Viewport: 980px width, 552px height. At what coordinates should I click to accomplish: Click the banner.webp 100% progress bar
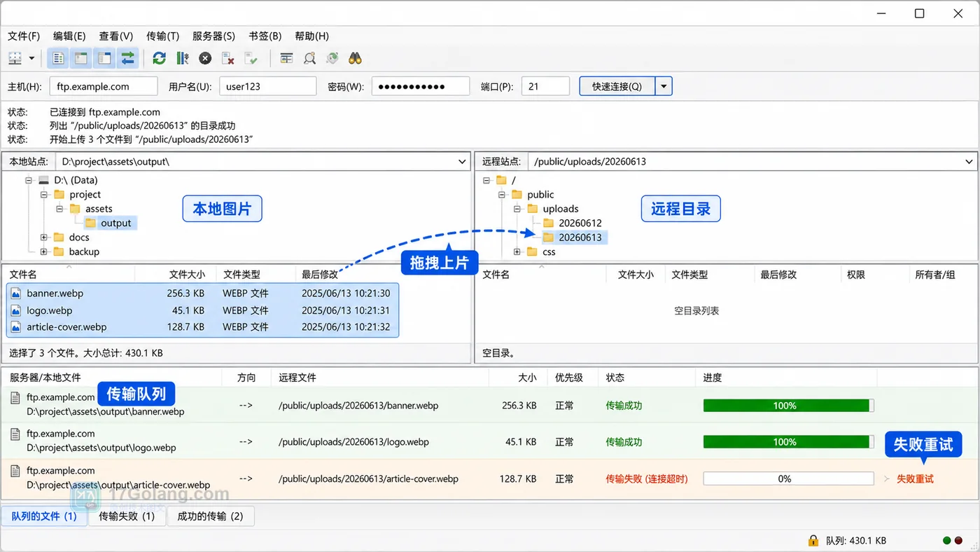pos(788,406)
